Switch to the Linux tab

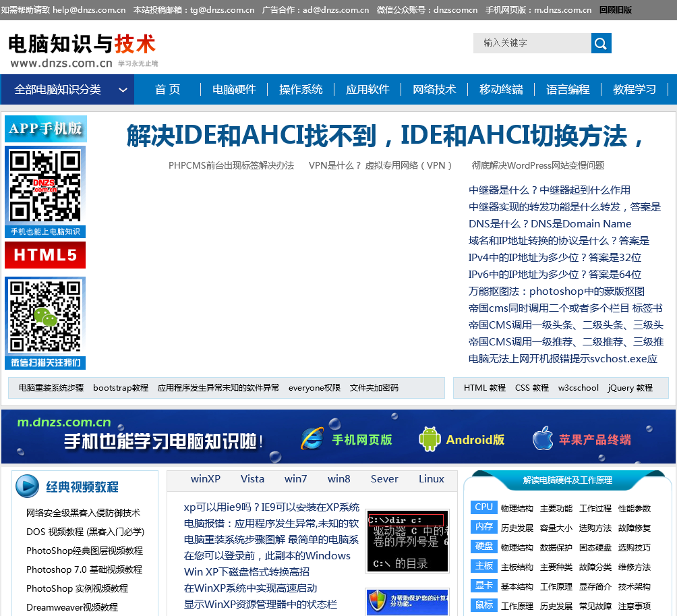click(x=432, y=478)
